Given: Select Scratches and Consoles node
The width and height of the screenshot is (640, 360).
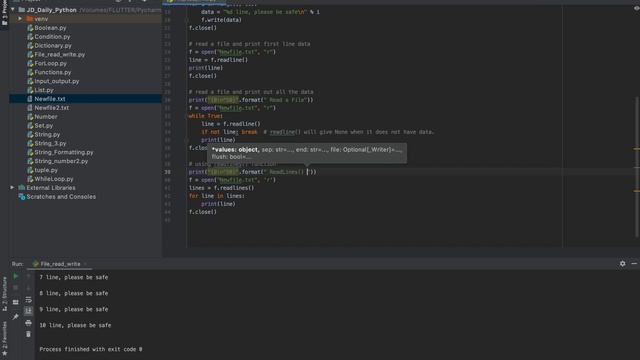Looking at the screenshot, I should (x=61, y=197).
